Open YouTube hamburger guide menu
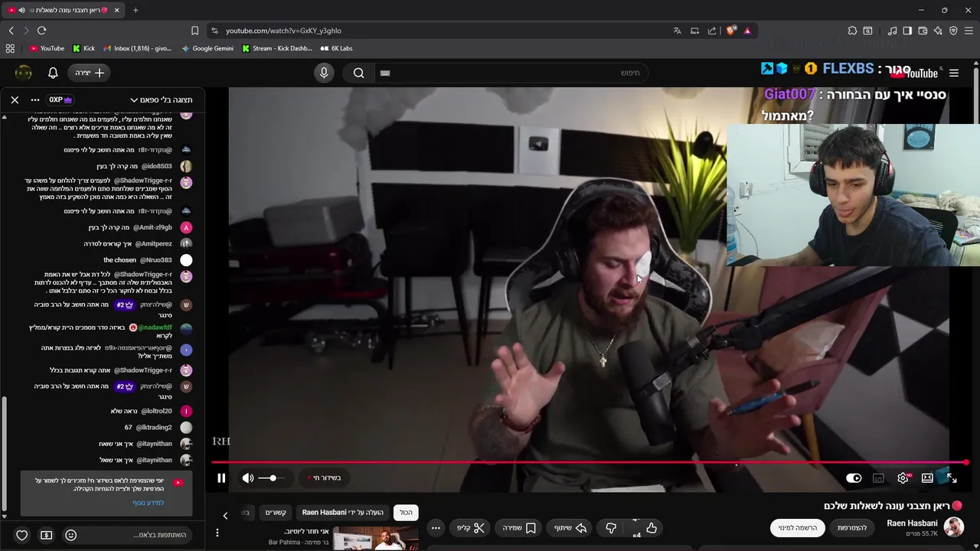980x551 pixels. pos(954,73)
